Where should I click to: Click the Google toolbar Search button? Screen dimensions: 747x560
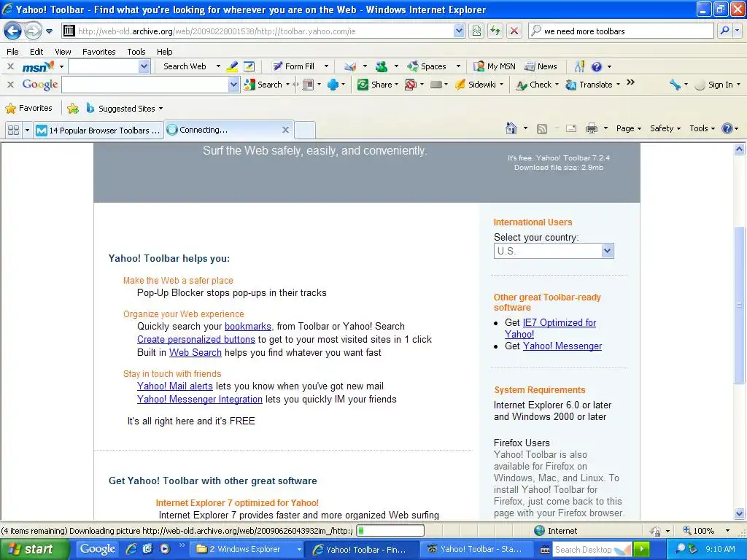(263, 85)
